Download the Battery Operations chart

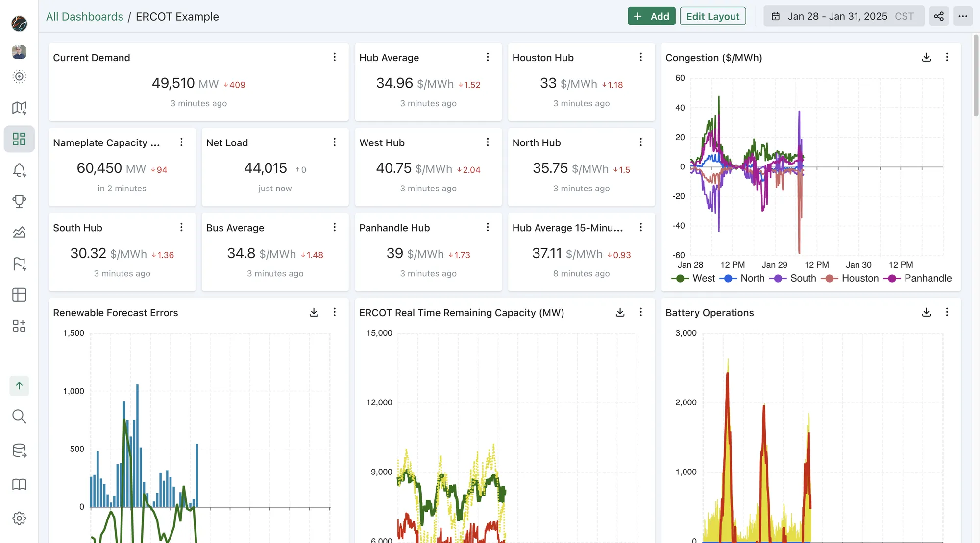(926, 312)
